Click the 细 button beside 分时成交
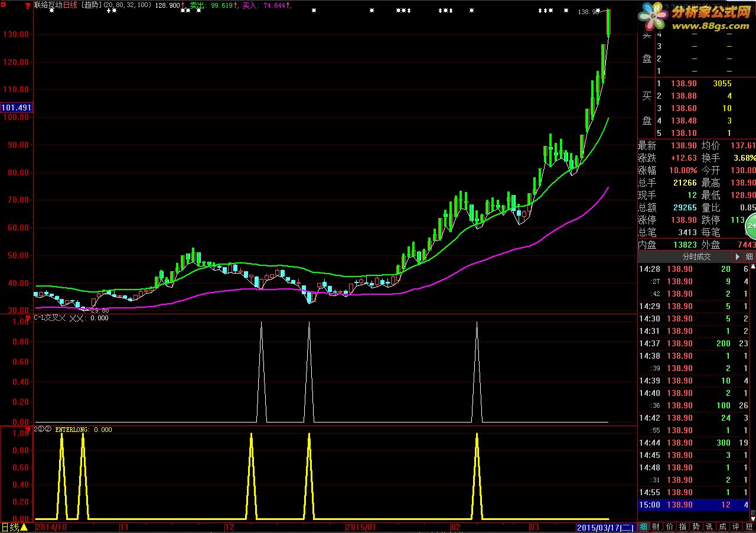 pyautogui.click(x=749, y=256)
